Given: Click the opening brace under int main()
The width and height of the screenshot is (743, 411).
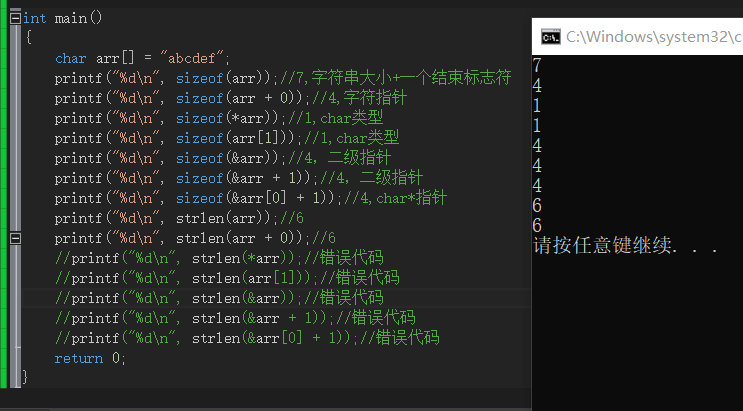Looking at the screenshot, I should pyautogui.click(x=29, y=37).
